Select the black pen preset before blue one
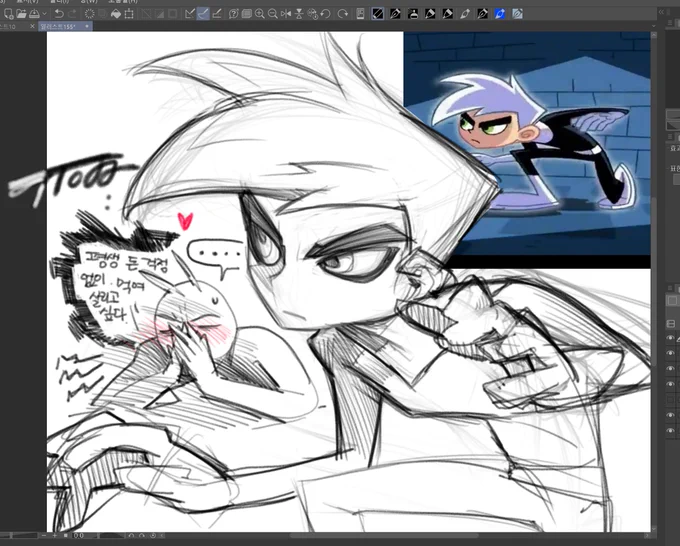Screen dimensions: 680x546 [x=482, y=14]
